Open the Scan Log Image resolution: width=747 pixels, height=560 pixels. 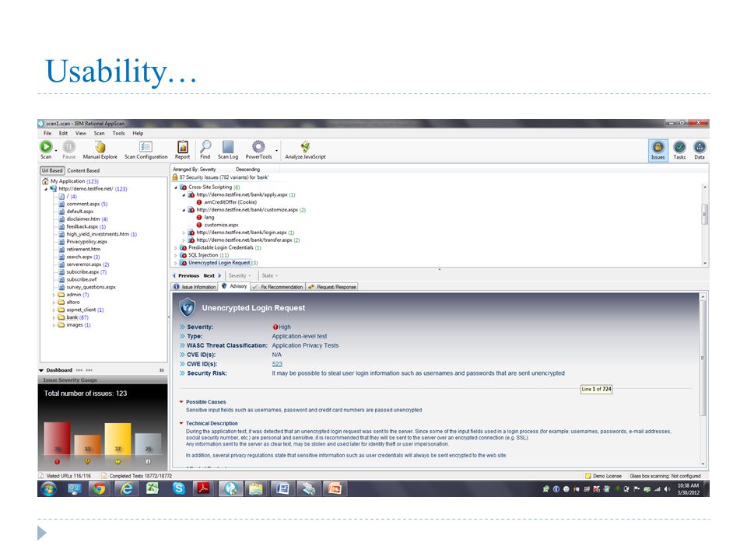coord(228,149)
